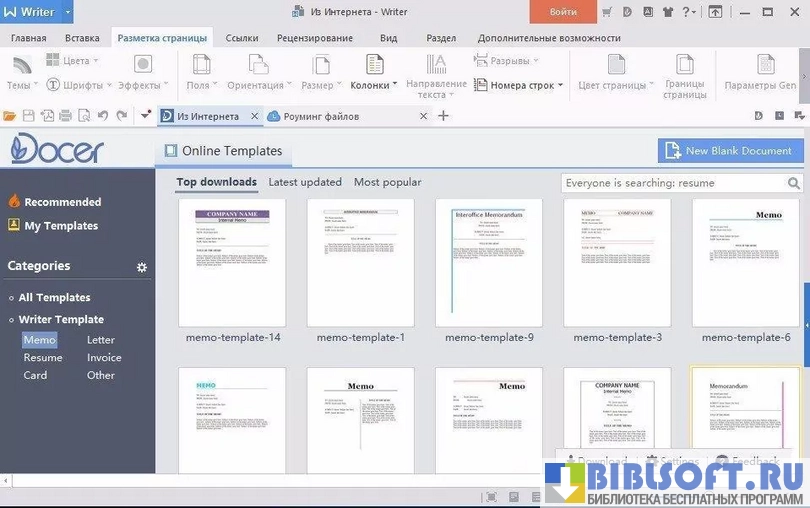
Task: Click the search magnifier icon
Action: [794, 183]
